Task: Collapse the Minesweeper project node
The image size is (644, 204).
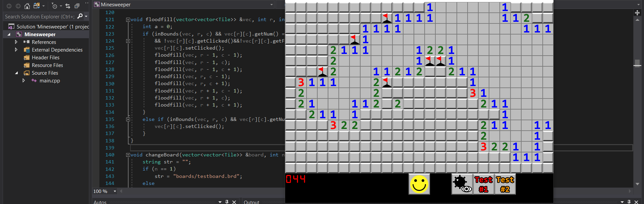Action: (9, 35)
